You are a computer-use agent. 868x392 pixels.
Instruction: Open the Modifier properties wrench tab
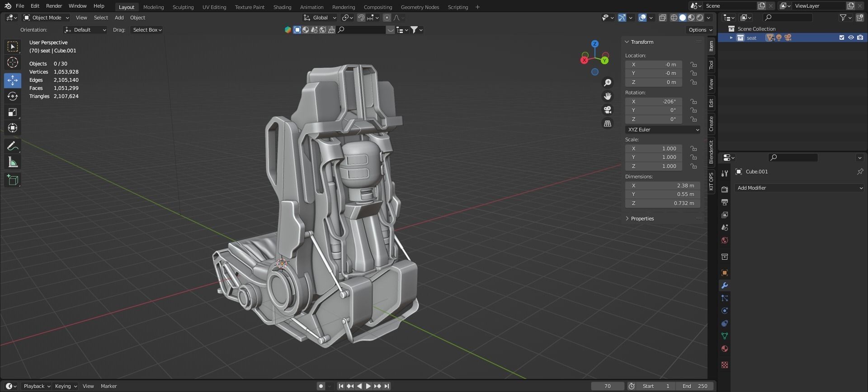(x=724, y=285)
